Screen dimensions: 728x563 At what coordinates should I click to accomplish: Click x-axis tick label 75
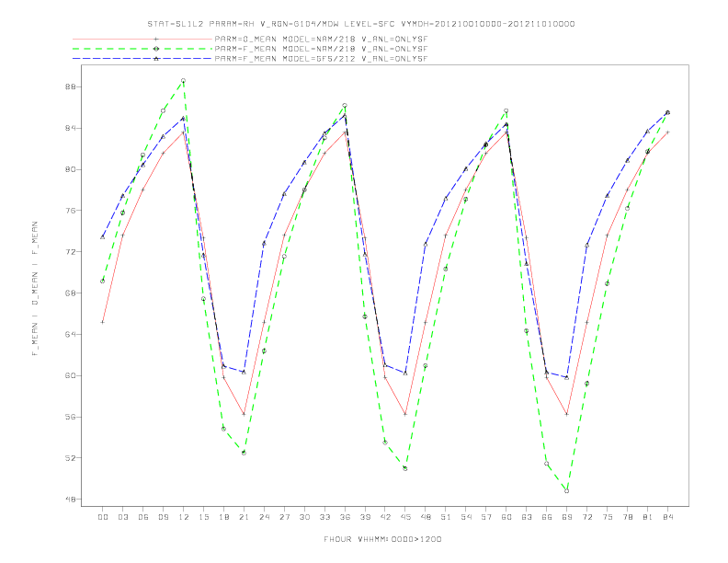pyautogui.click(x=608, y=517)
